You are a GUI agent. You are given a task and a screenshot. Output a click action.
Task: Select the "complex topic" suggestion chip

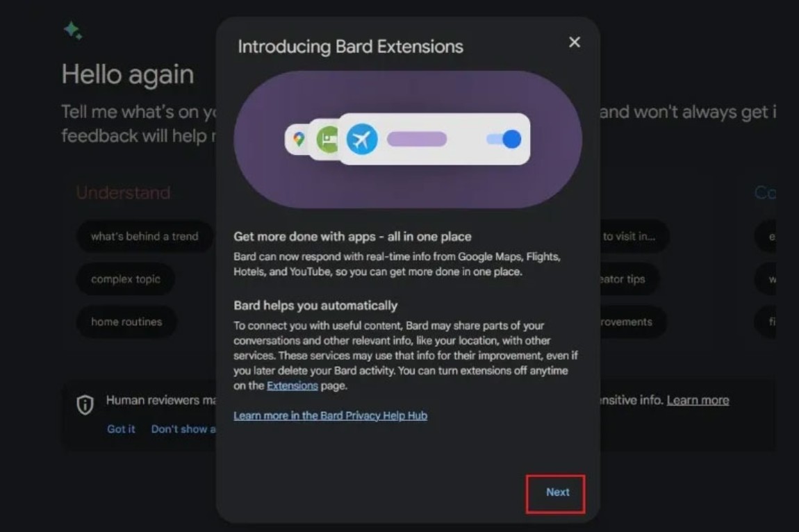click(x=125, y=279)
